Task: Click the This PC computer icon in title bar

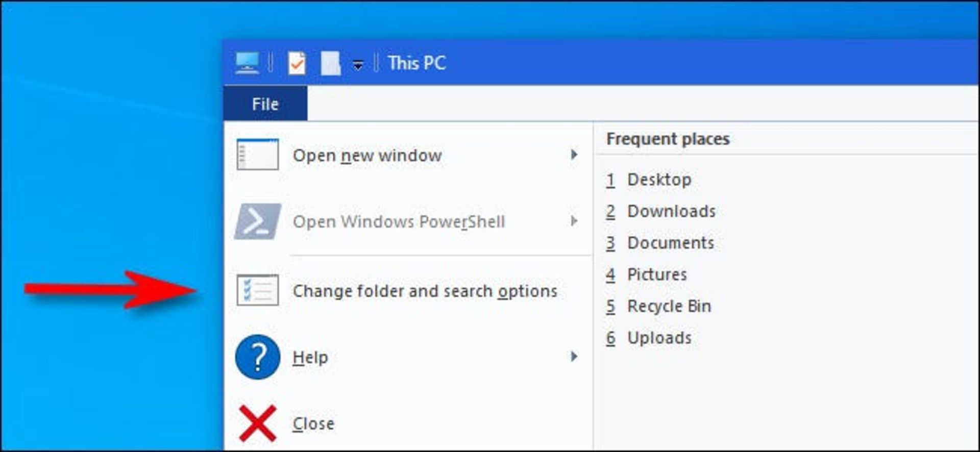Action: click(x=247, y=63)
